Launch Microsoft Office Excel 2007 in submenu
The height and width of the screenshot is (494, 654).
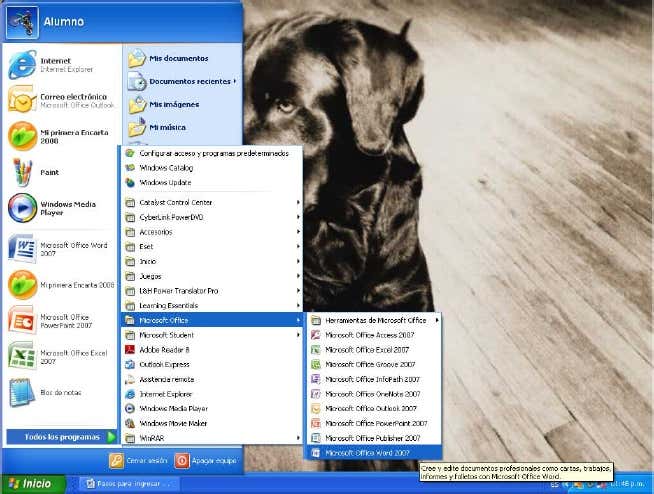click(x=374, y=350)
